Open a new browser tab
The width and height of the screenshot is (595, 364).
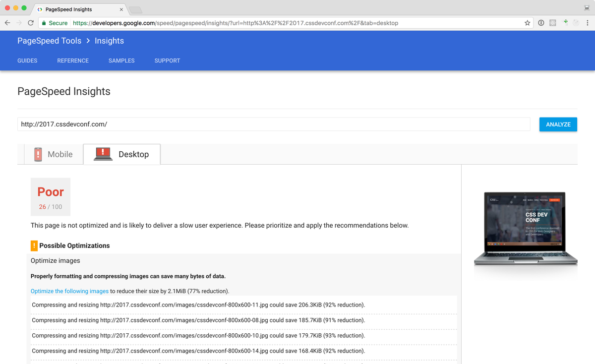(x=135, y=10)
